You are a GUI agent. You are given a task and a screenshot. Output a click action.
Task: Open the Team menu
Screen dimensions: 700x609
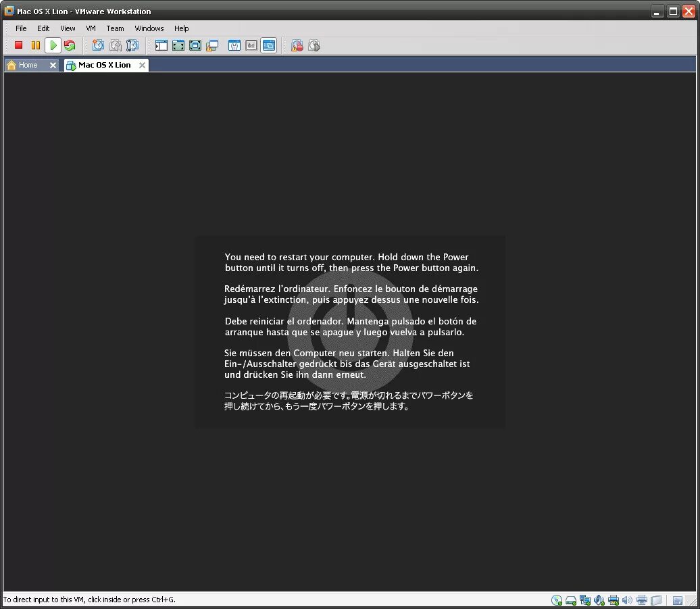pyautogui.click(x=115, y=28)
